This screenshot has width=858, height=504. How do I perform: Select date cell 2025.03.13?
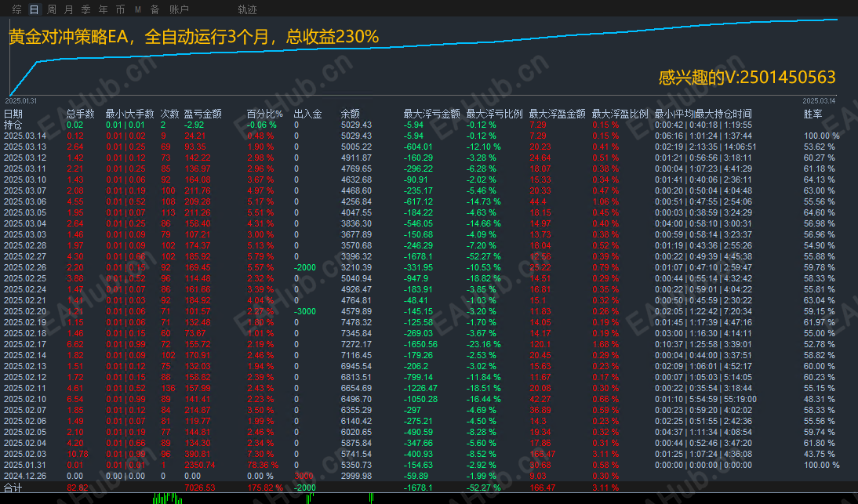25,147
